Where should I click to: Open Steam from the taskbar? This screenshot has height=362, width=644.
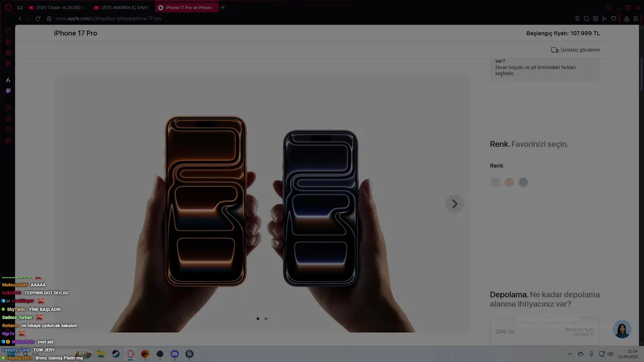[116, 354]
